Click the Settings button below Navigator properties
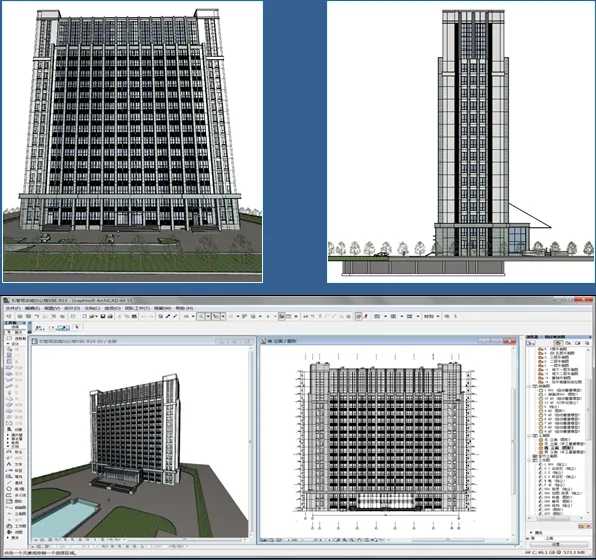596x560 pixels. (559, 544)
